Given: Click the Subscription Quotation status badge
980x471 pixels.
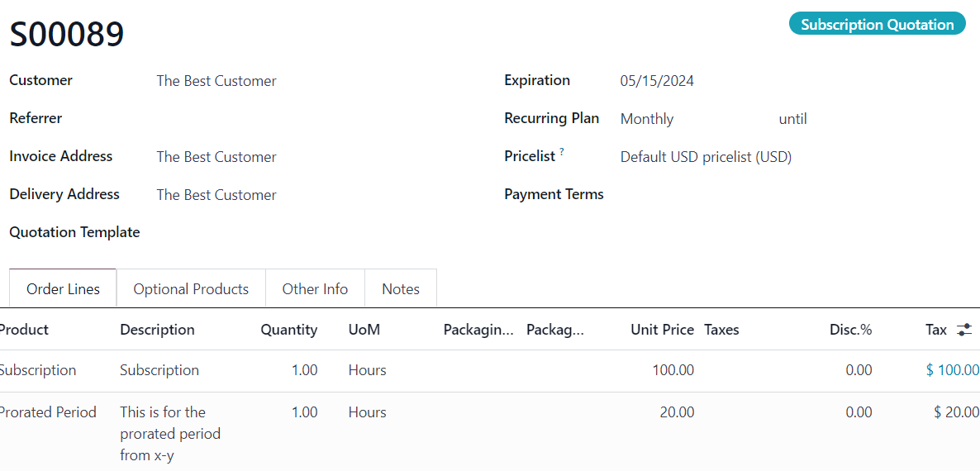Looking at the screenshot, I should pos(877,24).
